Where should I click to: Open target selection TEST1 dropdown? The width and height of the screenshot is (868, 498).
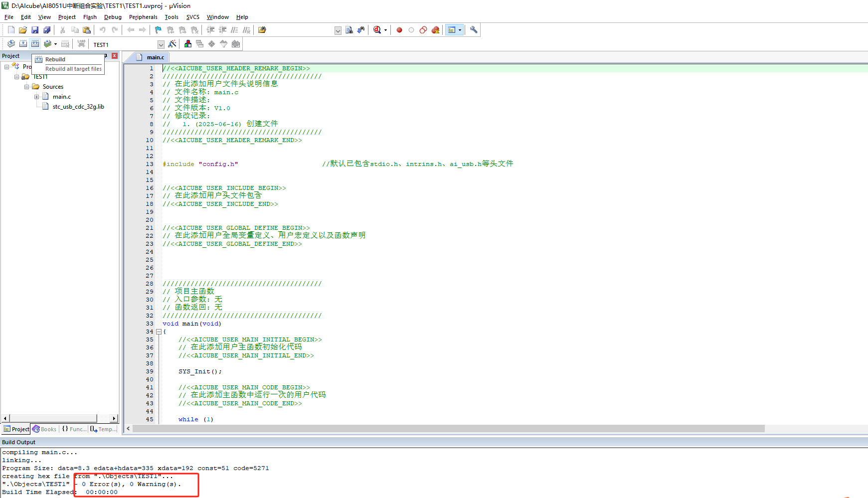pyautogui.click(x=161, y=44)
